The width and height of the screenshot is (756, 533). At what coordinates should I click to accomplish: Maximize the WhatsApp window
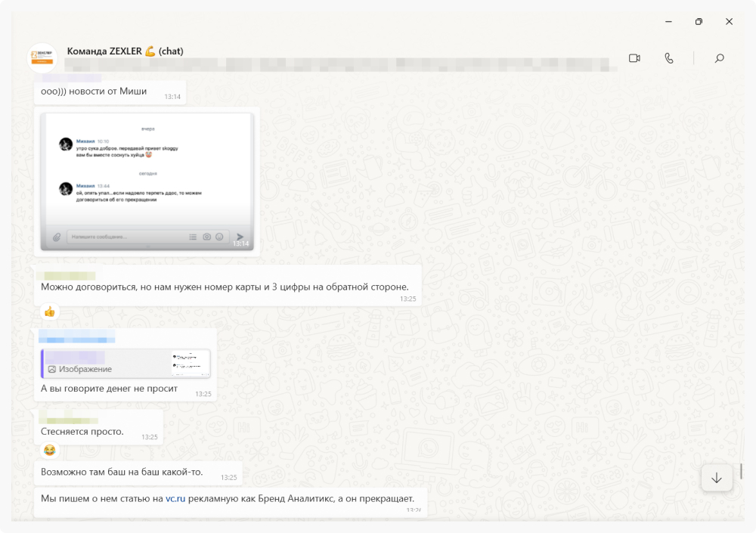[x=699, y=22]
